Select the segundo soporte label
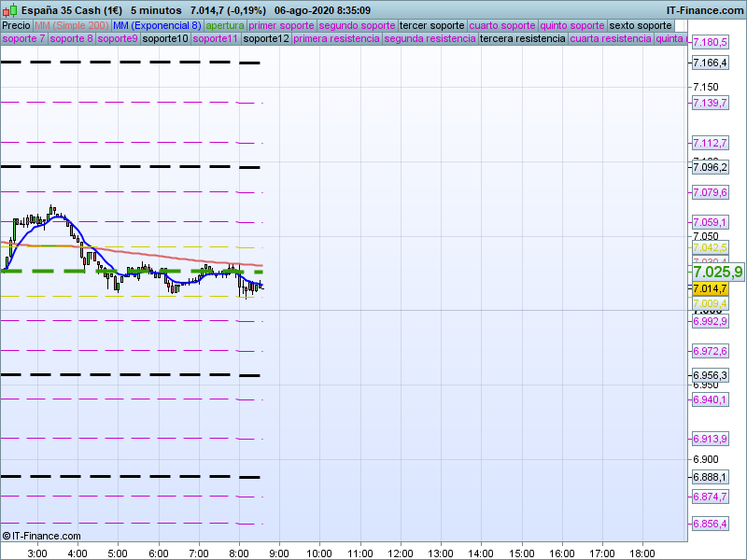 pos(357,25)
